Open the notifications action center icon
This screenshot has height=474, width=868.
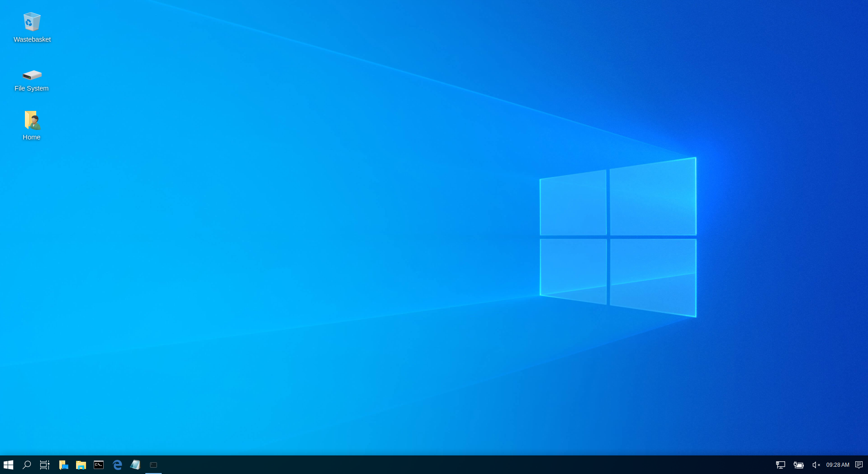(859, 465)
